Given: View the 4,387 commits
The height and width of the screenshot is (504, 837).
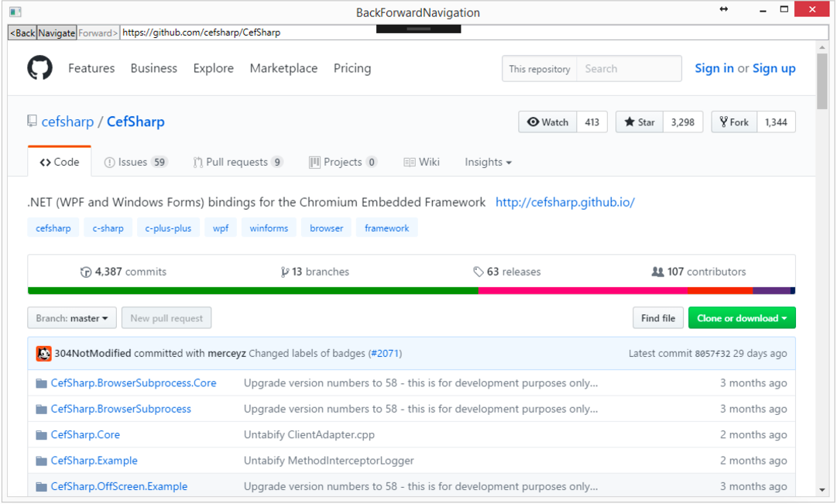Looking at the screenshot, I should (123, 272).
